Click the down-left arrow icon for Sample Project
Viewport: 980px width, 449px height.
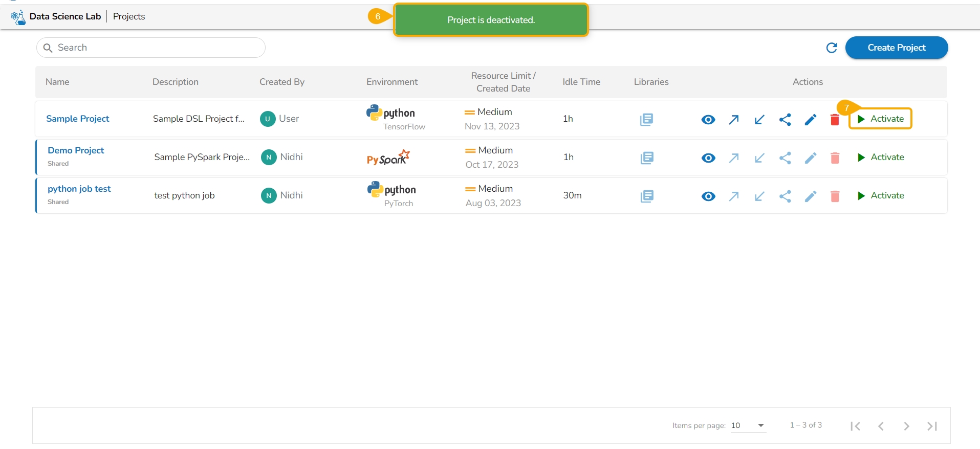759,120
